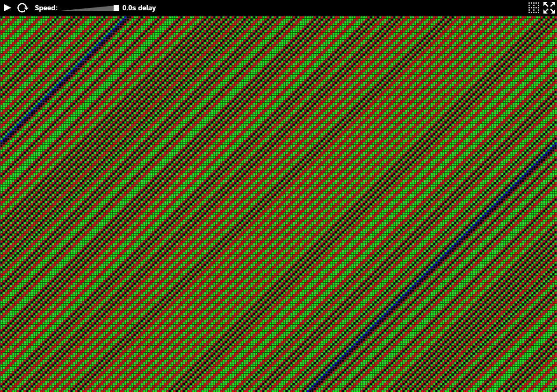Image resolution: width=557 pixels, height=392 pixels.
Task: Click the middle of the Speed slider track
Action: click(90, 8)
